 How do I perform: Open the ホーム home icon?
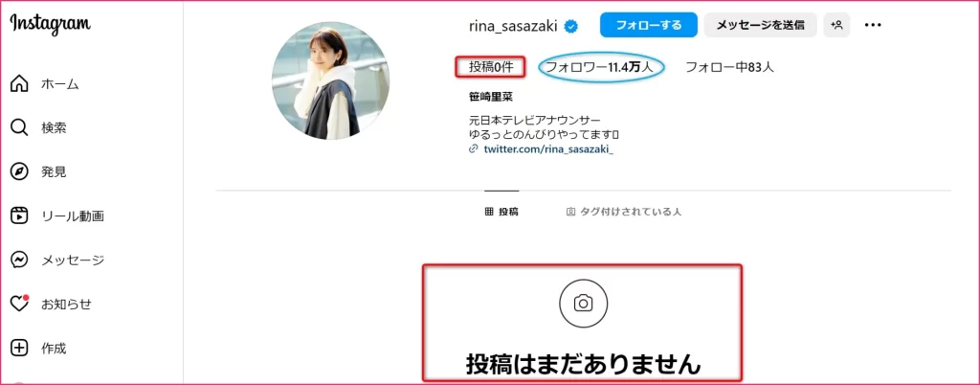(x=20, y=83)
